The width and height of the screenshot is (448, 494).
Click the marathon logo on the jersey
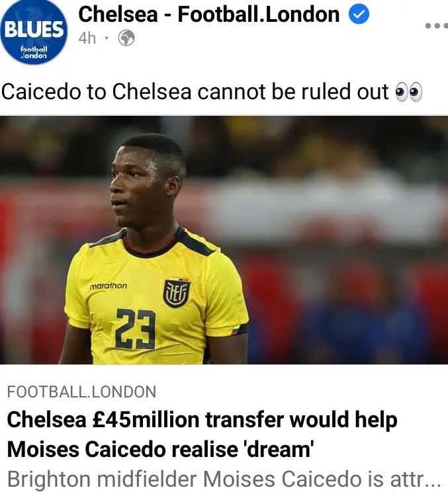click(x=109, y=286)
